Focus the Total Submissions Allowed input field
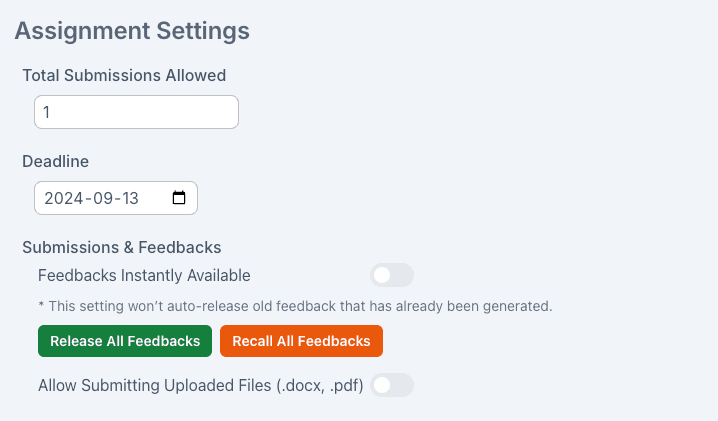The image size is (718, 421). (x=136, y=112)
